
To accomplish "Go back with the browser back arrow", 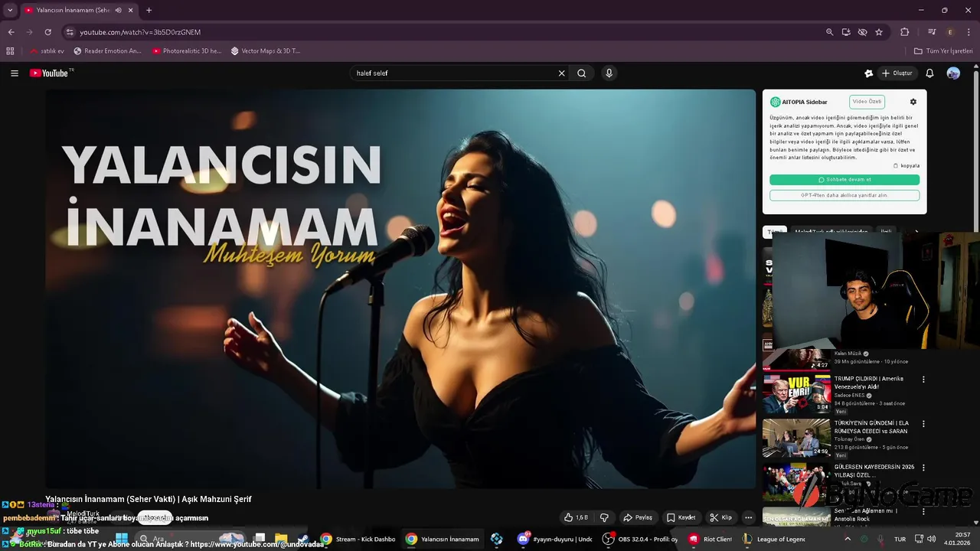I will click(x=11, y=32).
